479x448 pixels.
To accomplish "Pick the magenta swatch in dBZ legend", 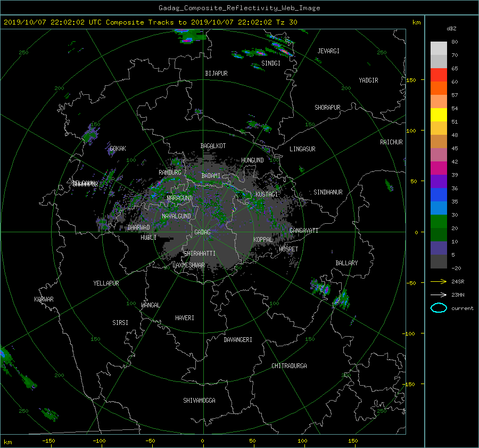I will click(439, 168).
